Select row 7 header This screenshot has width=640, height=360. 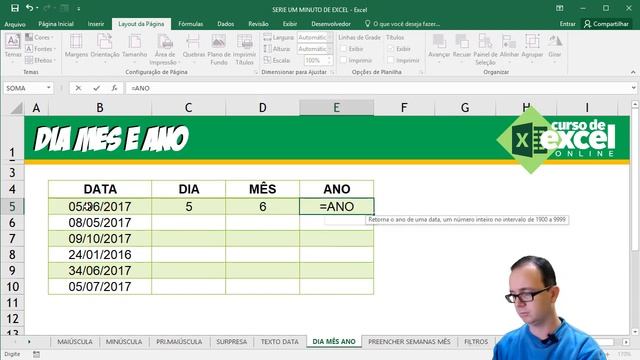(12, 238)
